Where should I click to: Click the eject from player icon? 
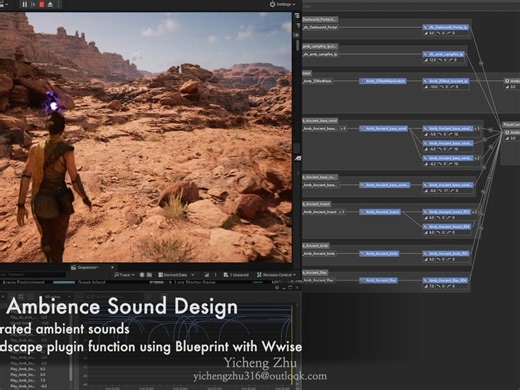coord(50,5)
